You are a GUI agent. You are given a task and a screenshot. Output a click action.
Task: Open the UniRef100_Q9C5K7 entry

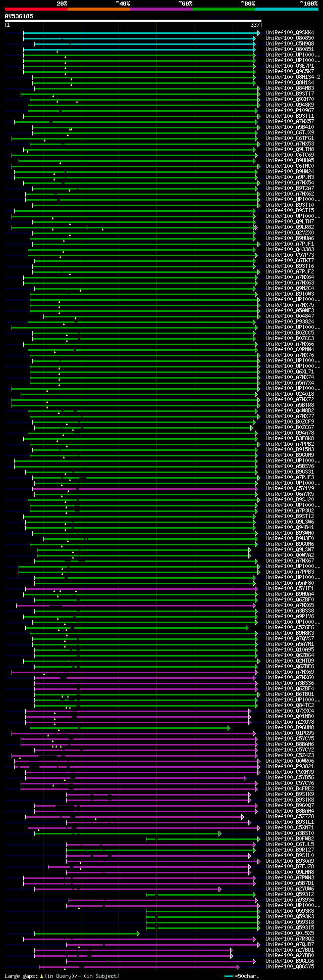[x=290, y=72]
